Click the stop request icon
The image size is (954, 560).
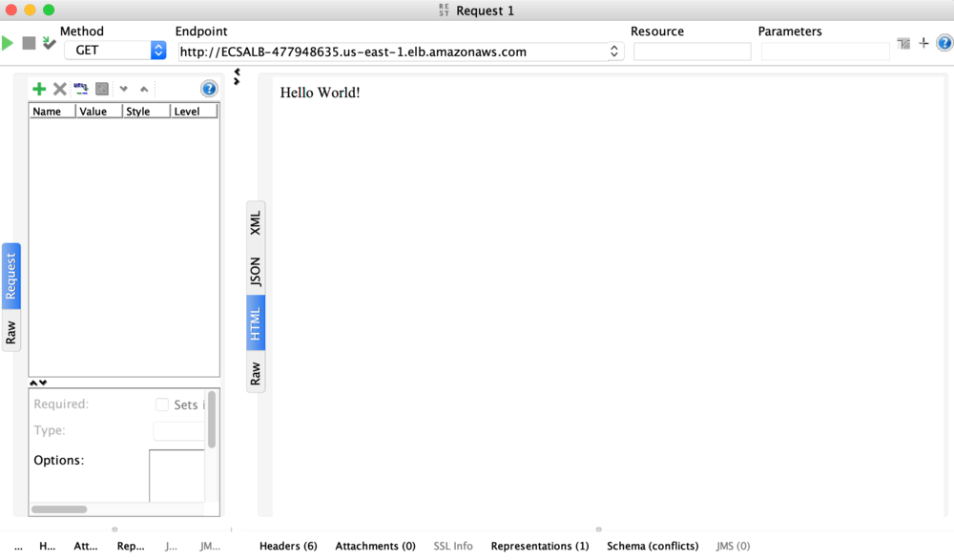[29, 42]
